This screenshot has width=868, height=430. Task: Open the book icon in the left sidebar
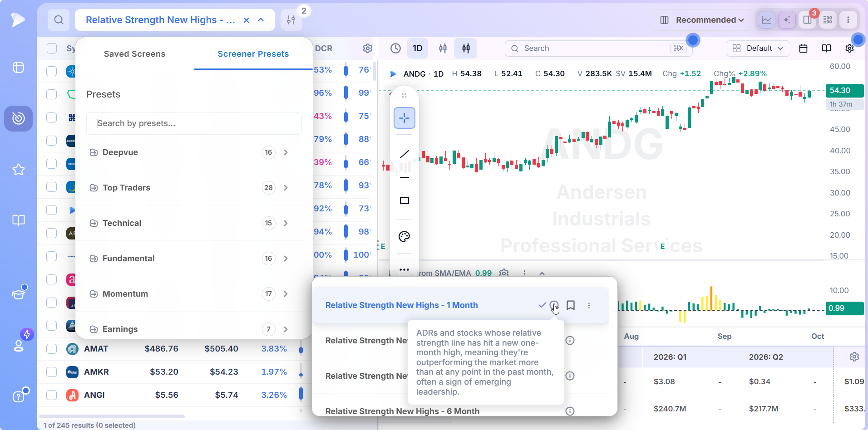pyautogui.click(x=19, y=220)
